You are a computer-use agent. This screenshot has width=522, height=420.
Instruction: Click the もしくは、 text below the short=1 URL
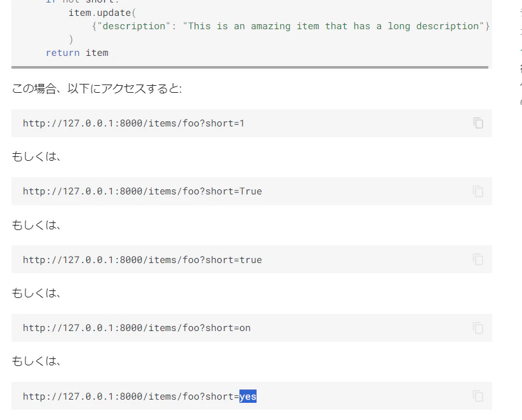36,156
